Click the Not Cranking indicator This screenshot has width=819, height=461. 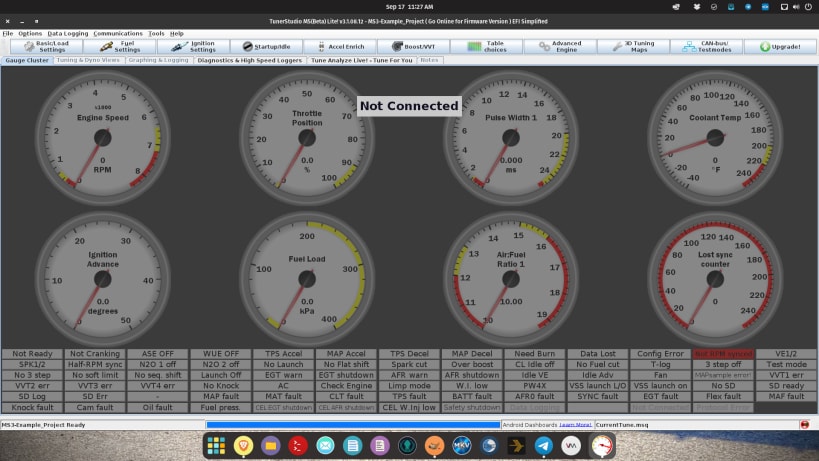click(x=95, y=354)
